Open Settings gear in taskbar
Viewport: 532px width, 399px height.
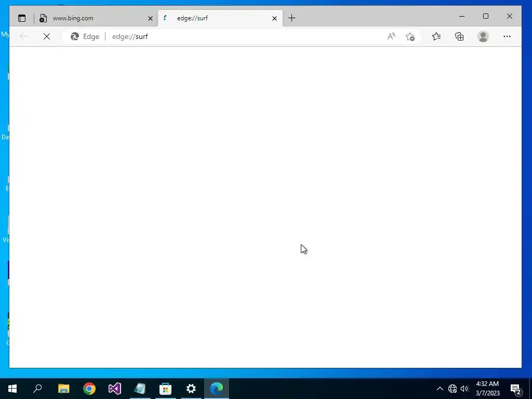click(x=191, y=389)
